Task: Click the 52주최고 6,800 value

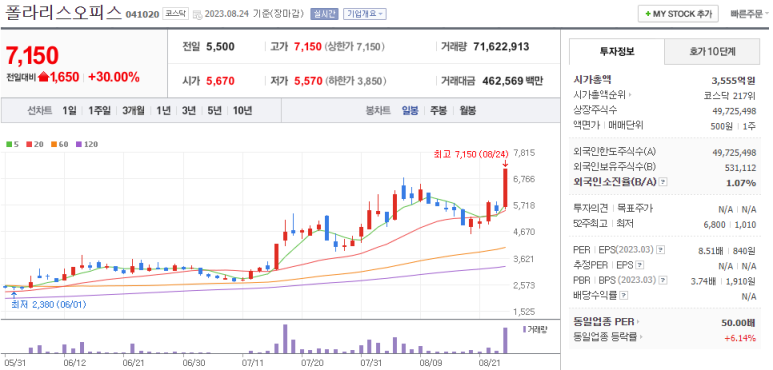Action: click(x=714, y=224)
